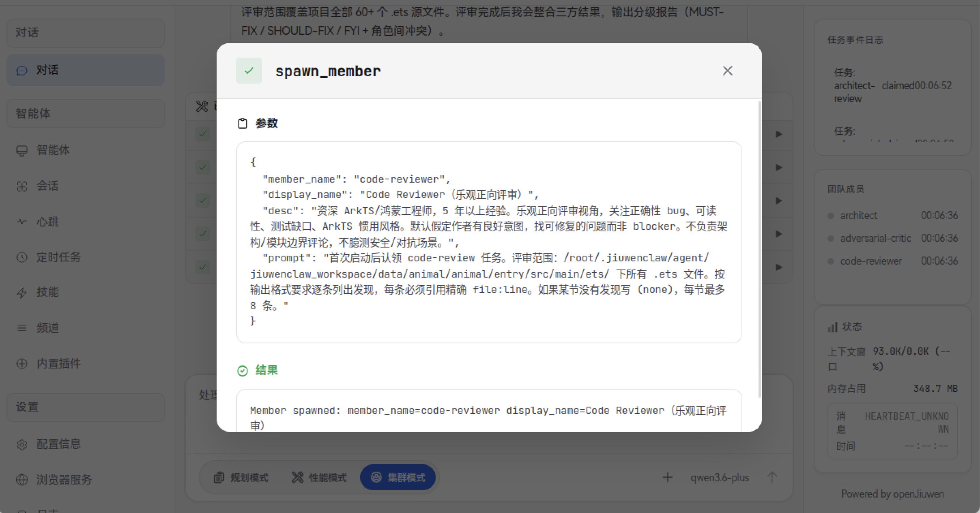Select architect in 团队成员 list
980x513 pixels.
coord(892,216)
